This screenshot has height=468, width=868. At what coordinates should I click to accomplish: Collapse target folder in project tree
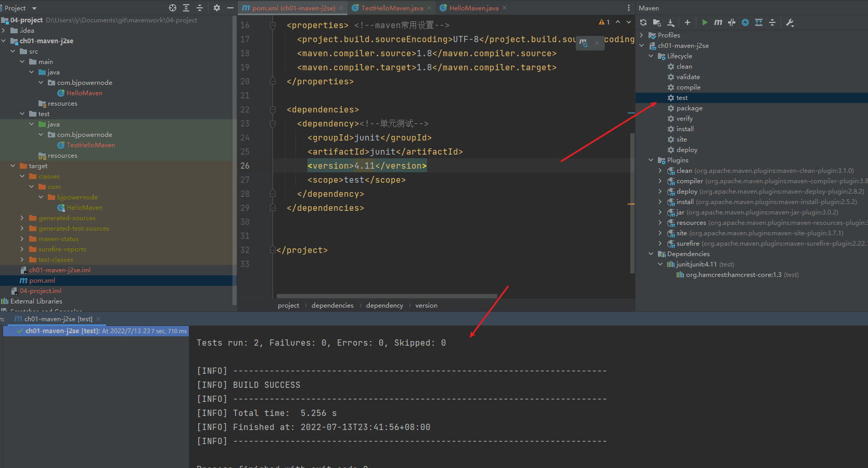(x=13, y=166)
